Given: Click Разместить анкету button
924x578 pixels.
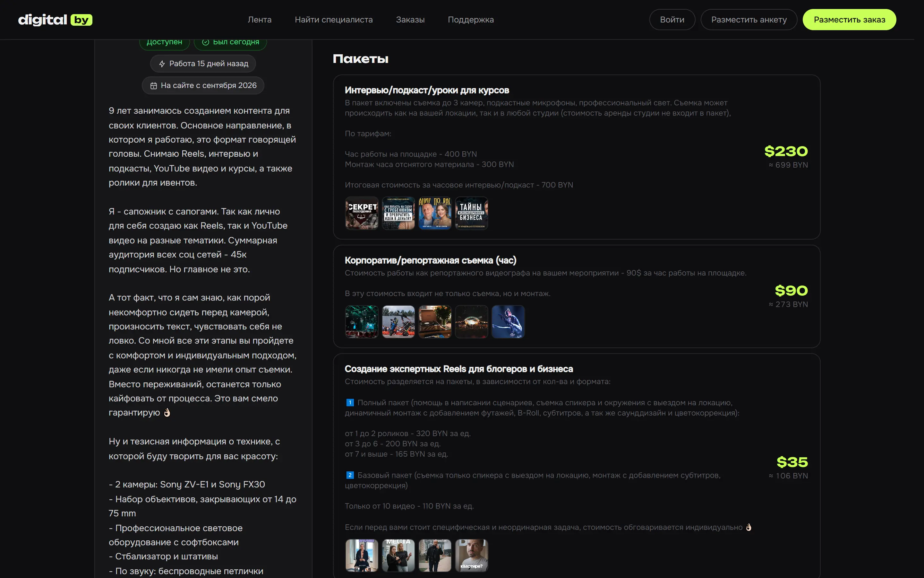Looking at the screenshot, I should coord(749,20).
